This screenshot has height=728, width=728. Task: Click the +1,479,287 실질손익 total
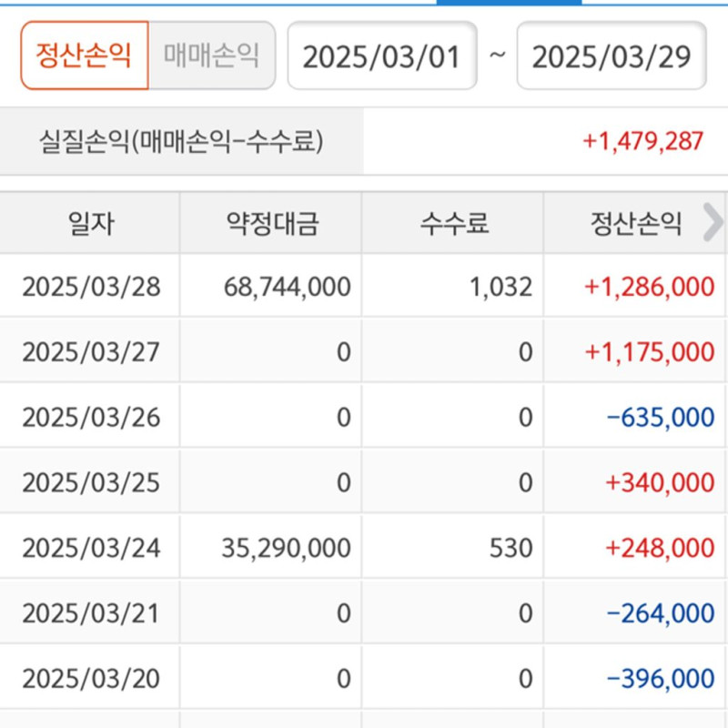(x=642, y=142)
